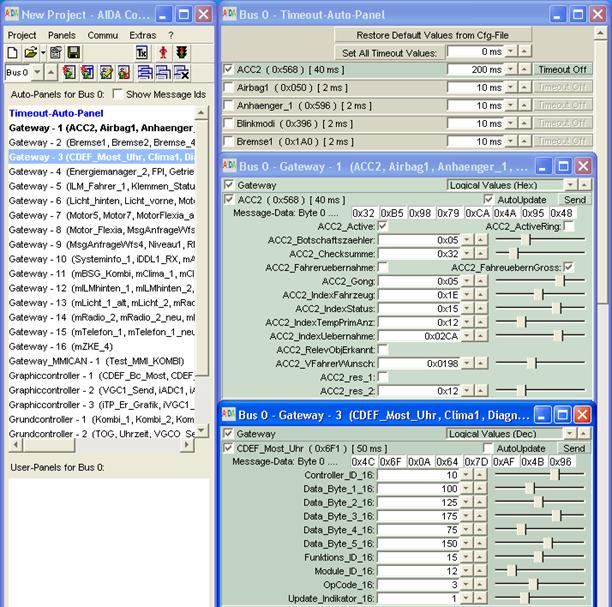Screen dimensions: 612x607
Task: Enable Show Message Ids checkbox
Action: point(117,94)
